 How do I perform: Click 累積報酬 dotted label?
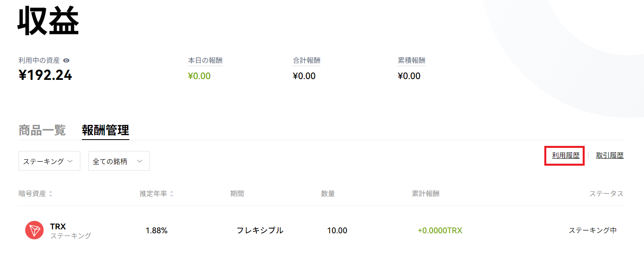point(411,60)
